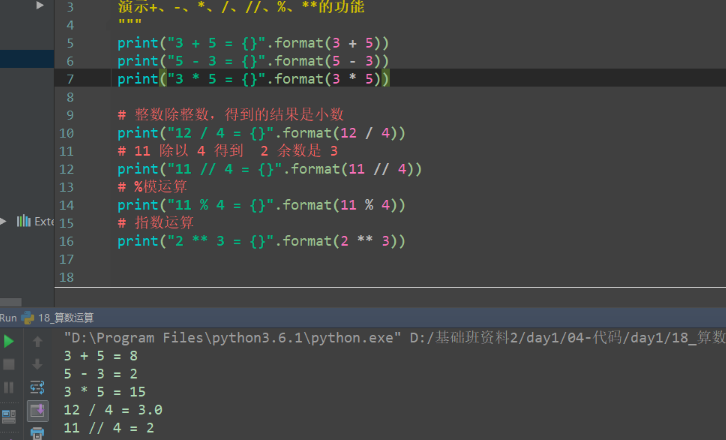Click the python.exe command line in console

click(x=394, y=338)
